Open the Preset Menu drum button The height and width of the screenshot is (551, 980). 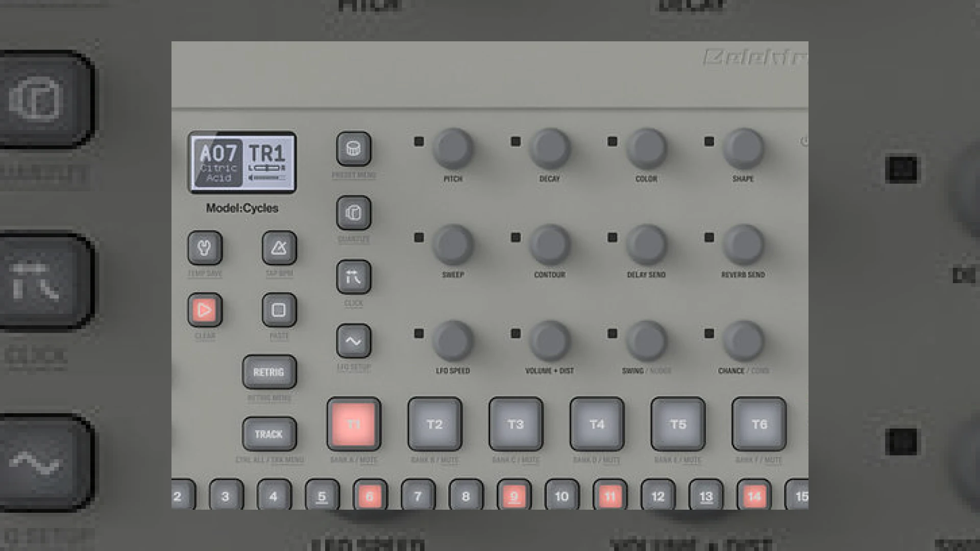tap(354, 149)
